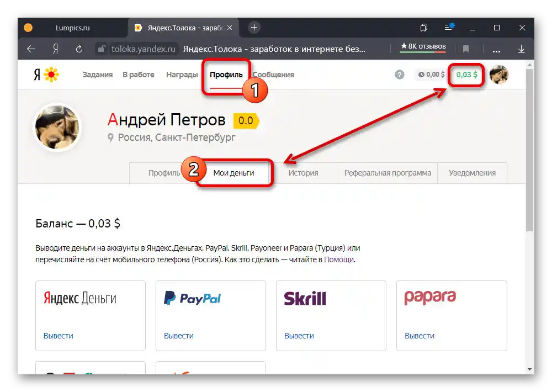
Task: Click Вывести under Papara
Action: tap(420, 336)
